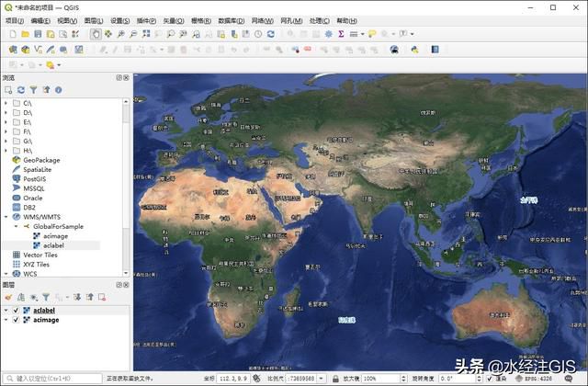The image size is (588, 386).
Task: Toggle the render checkbox in status bar
Action: tap(490, 379)
